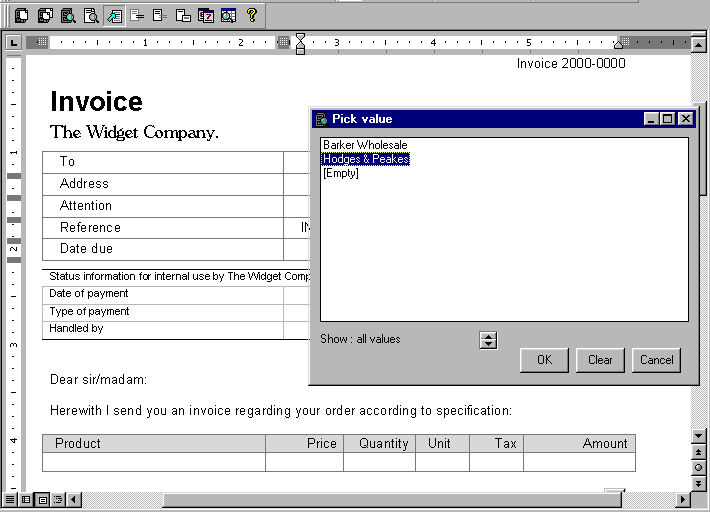Confirm selection with OK button
This screenshot has width=710, height=512.
[x=544, y=360]
